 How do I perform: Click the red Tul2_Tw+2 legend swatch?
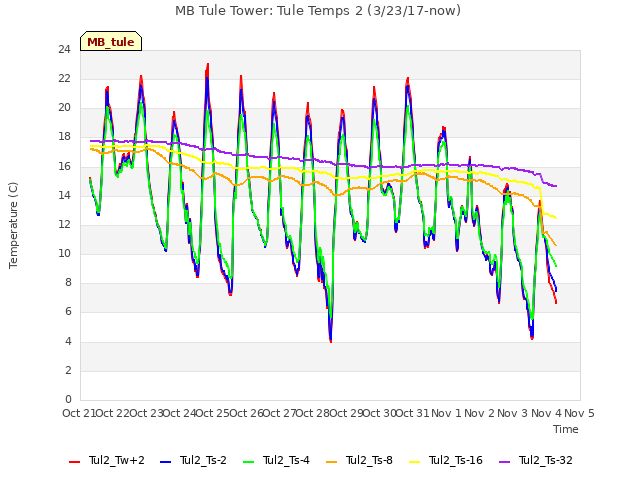(74, 462)
